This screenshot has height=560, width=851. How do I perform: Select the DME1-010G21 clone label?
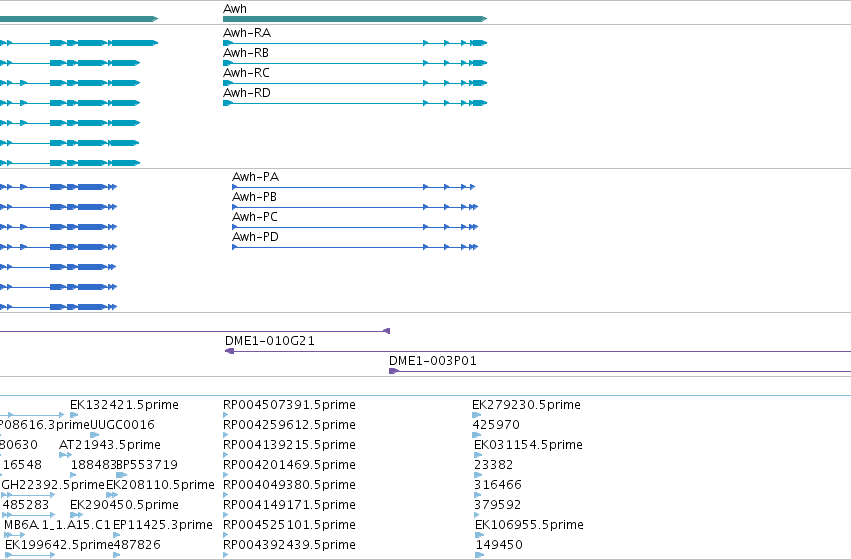point(270,341)
